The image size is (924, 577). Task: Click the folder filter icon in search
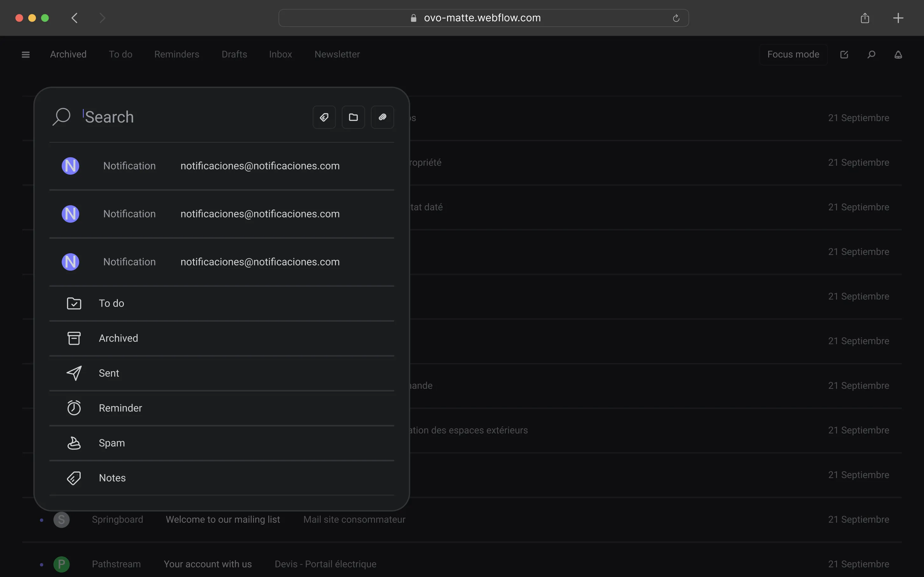(x=353, y=117)
